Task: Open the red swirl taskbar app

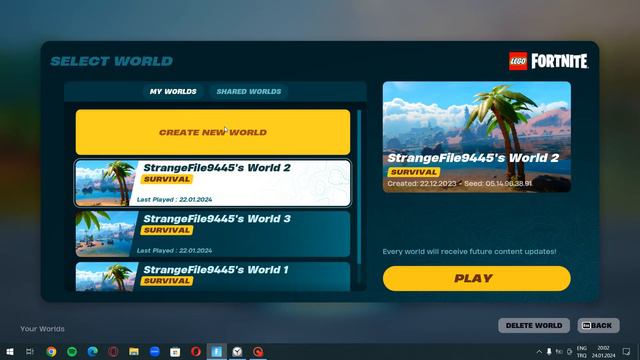Action: [x=258, y=351]
